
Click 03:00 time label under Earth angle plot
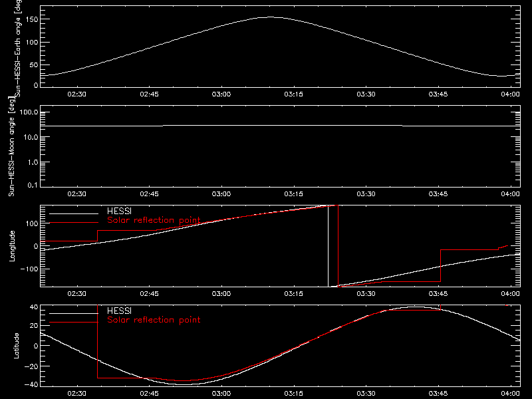[221, 94]
